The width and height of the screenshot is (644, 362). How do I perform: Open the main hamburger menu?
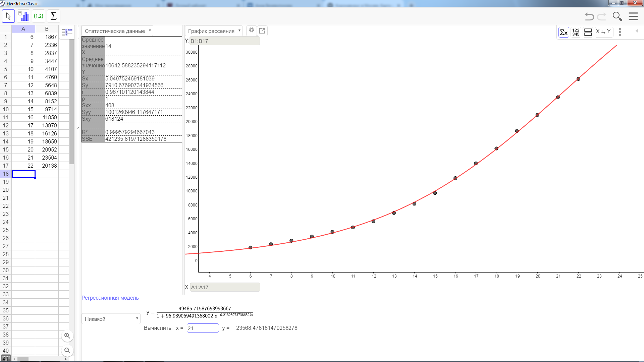(633, 16)
